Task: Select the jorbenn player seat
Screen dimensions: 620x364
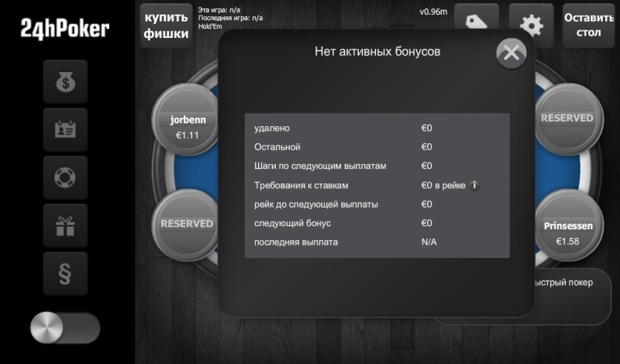Action: point(188,119)
